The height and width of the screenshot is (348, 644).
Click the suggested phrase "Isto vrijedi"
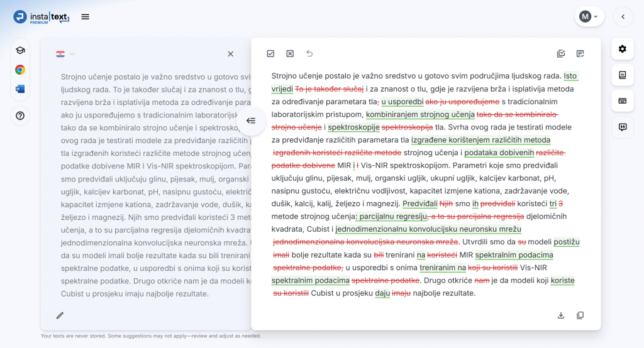570,76
